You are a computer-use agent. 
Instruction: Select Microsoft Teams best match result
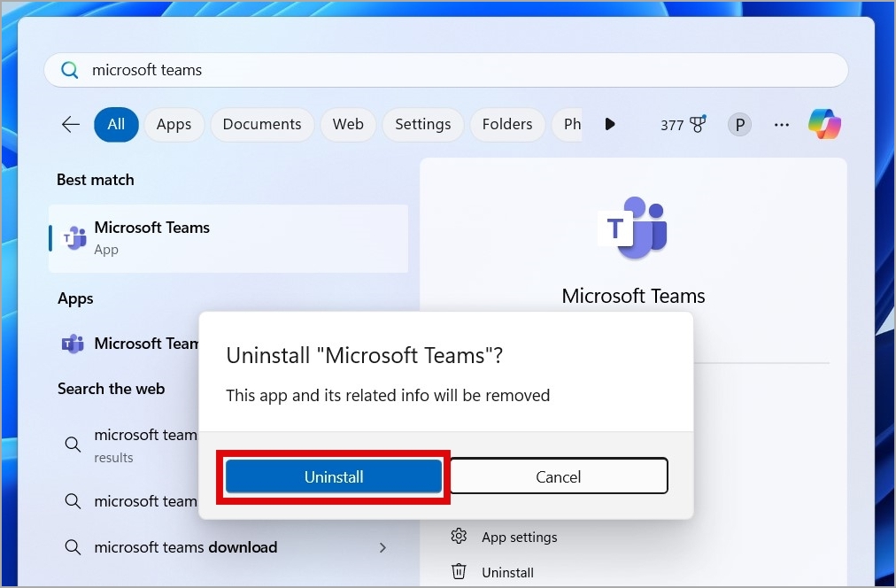(228, 238)
